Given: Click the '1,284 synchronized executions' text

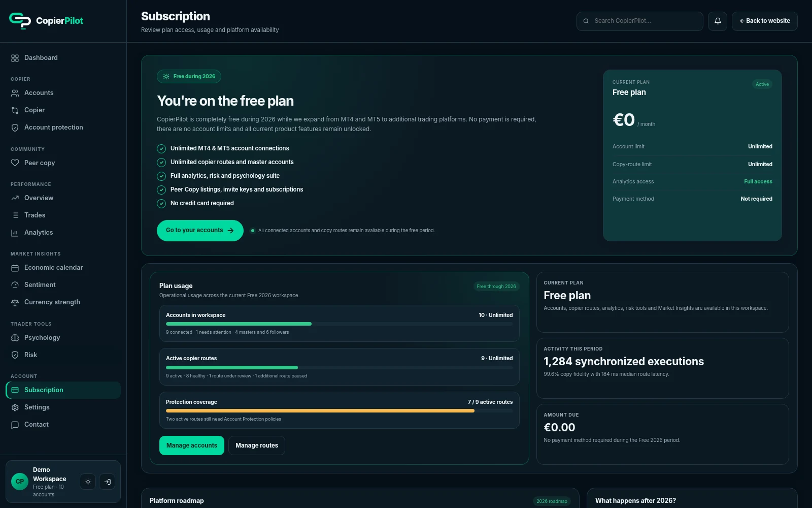Looking at the screenshot, I should pos(624,362).
